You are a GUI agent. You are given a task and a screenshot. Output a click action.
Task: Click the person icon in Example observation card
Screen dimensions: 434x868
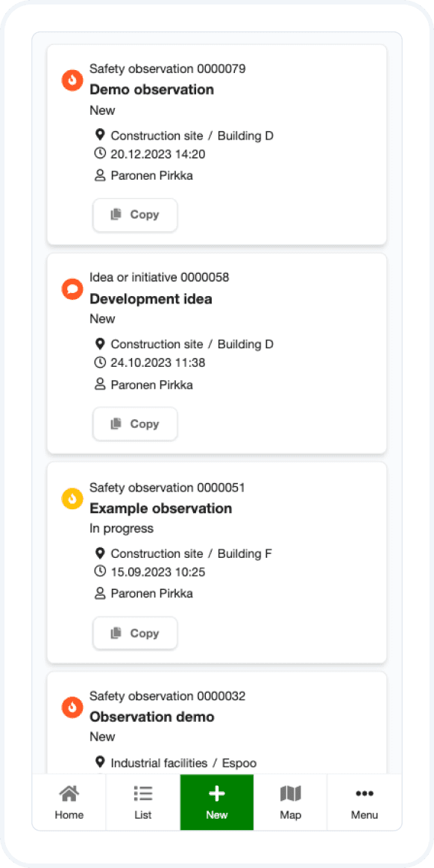(100, 594)
